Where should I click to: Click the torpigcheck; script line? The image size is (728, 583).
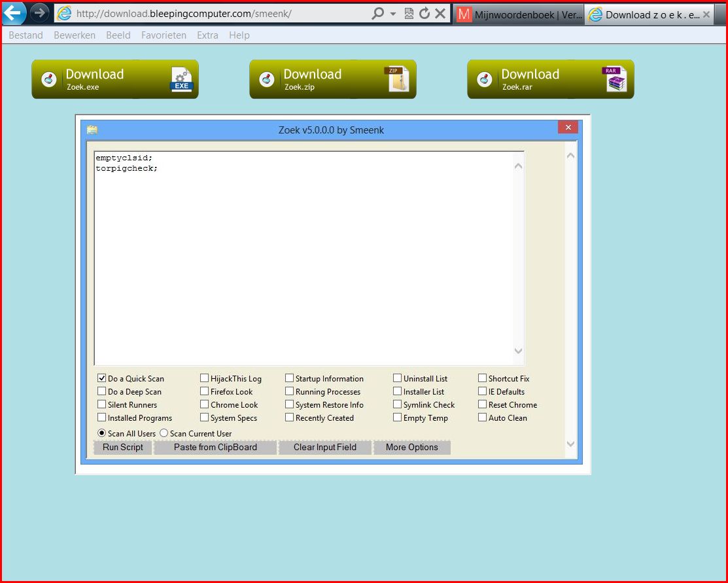click(127, 168)
